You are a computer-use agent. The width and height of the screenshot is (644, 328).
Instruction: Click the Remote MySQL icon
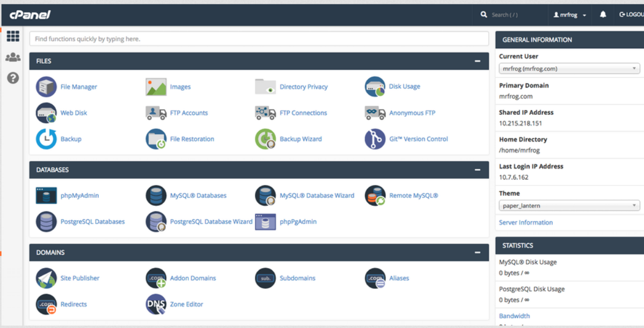click(375, 196)
